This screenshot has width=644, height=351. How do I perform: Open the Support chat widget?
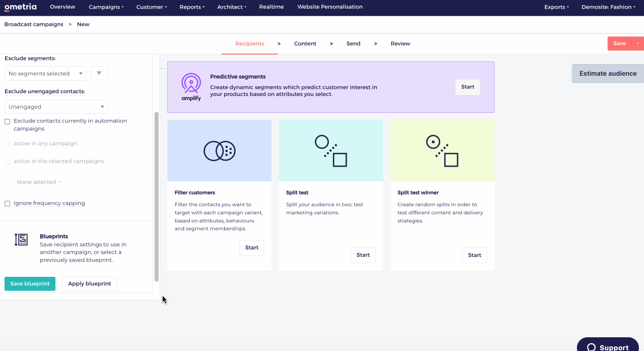608,346
